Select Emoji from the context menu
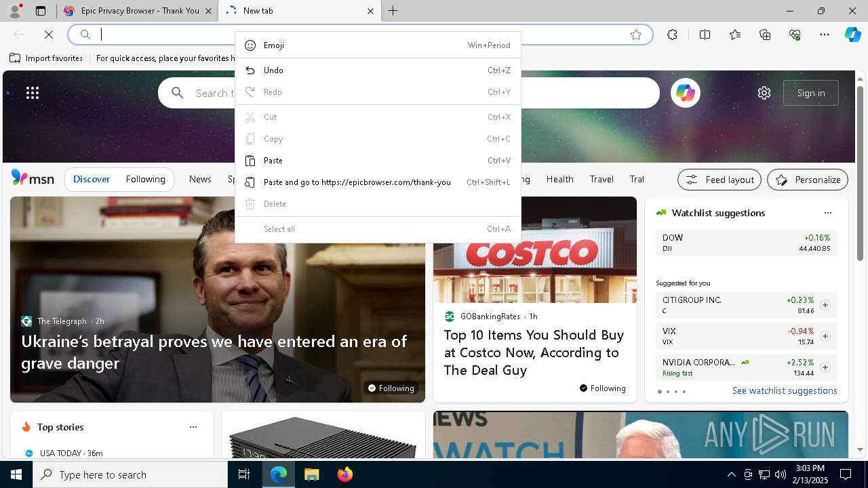The width and height of the screenshot is (868, 488). pyautogui.click(x=378, y=45)
